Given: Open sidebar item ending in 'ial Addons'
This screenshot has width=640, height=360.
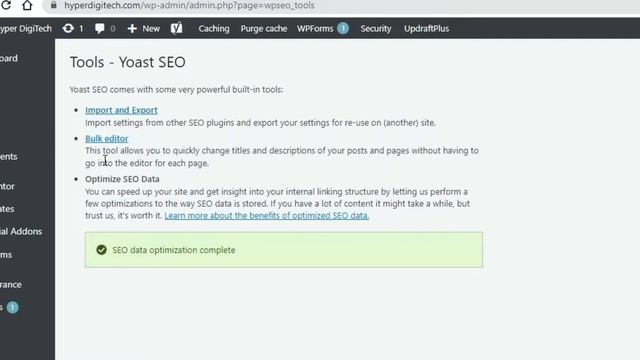Looking at the screenshot, I should (21, 231).
